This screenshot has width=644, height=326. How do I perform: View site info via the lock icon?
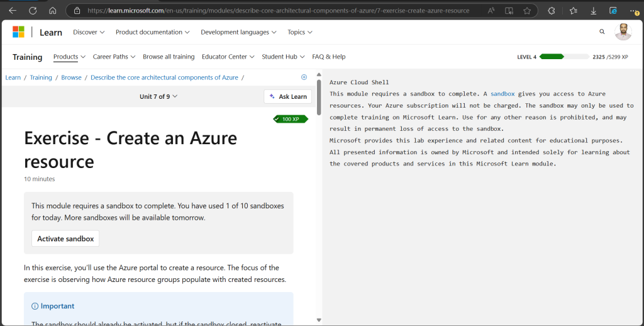[77, 11]
